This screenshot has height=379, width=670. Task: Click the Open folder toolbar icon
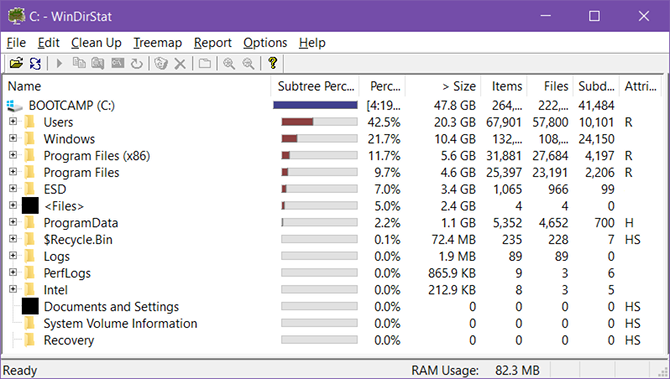point(16,64)
